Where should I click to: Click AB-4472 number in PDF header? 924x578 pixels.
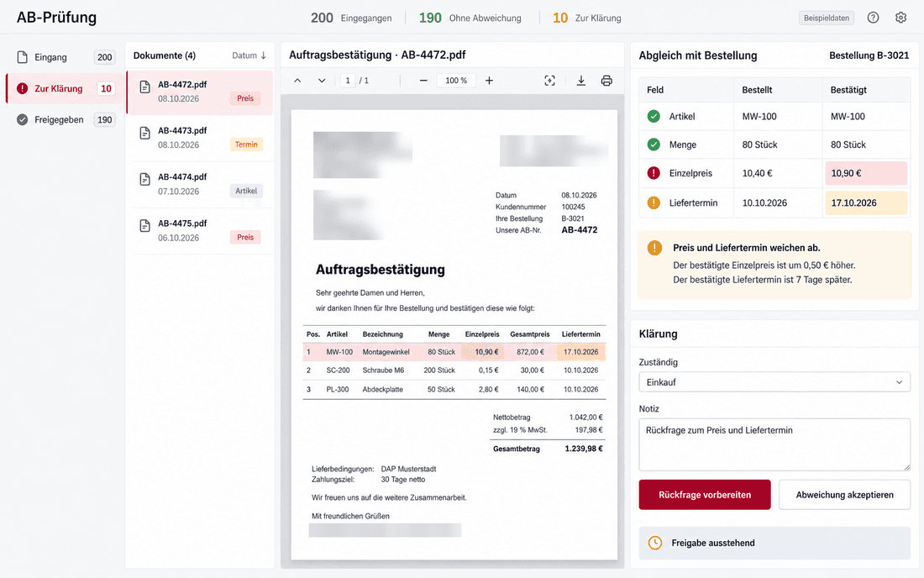(x=580, y=230)
